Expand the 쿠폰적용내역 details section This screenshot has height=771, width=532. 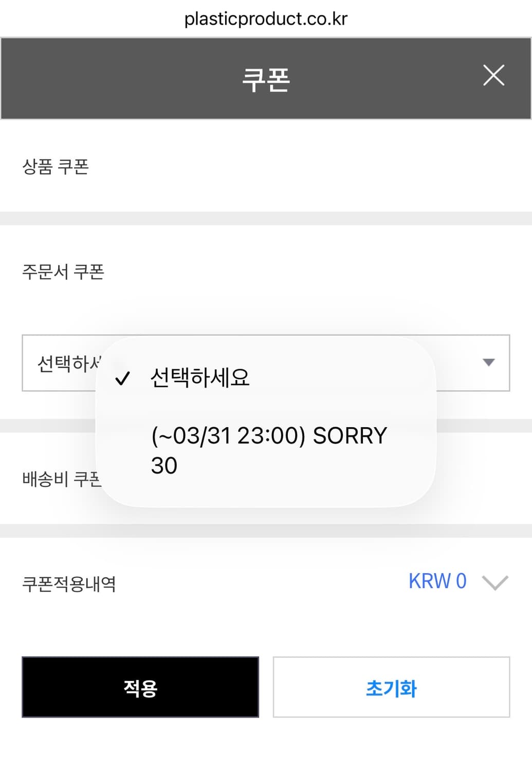coord(494,583)
